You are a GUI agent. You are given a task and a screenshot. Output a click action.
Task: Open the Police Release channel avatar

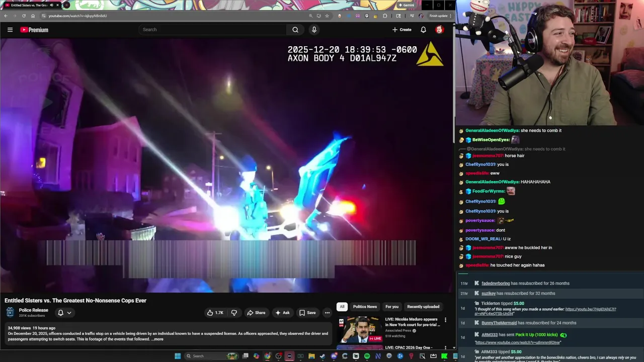point(10,312)
